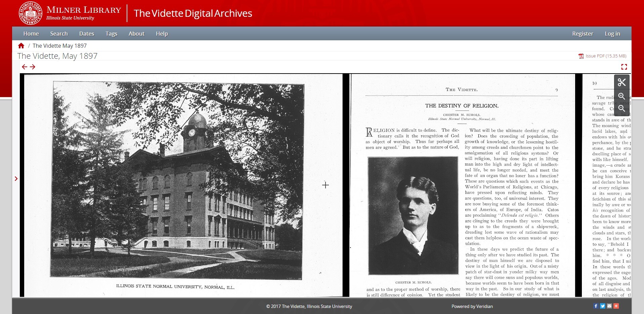Viewport: 644px width, 314px height.
Task: Zoom out of the newspaper page
Action: tap(622, 108)
